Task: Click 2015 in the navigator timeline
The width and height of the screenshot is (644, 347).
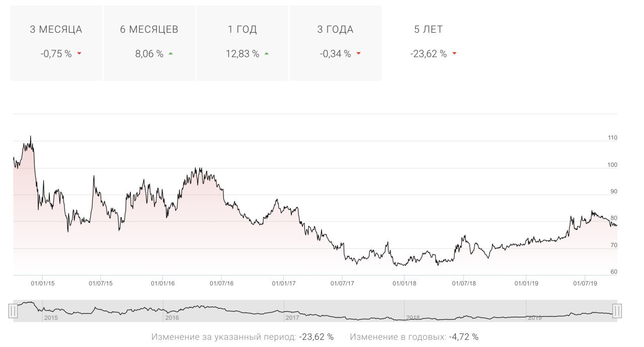Action: 51,318
